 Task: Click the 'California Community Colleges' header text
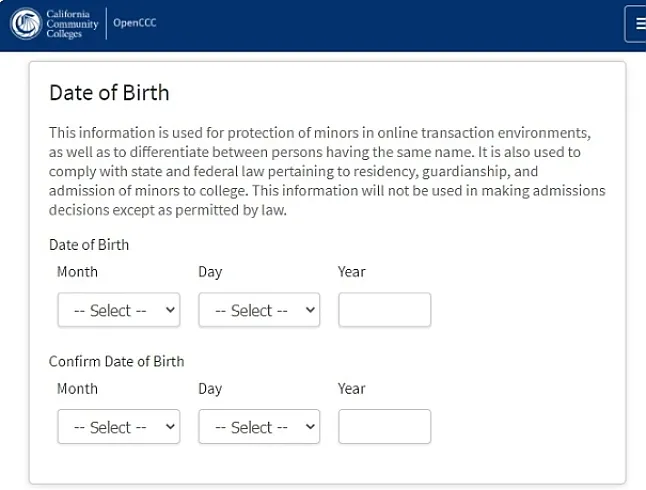[72, 24]
